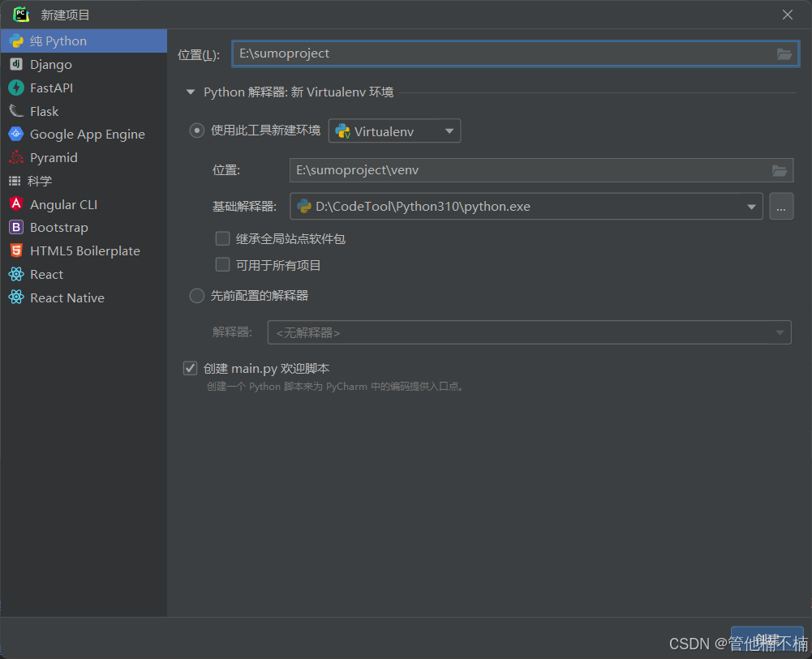Image resolution: width=812 pixels, height=659 pixels.
Task: Choose 纯 Python project type
Action: (84, 41)
